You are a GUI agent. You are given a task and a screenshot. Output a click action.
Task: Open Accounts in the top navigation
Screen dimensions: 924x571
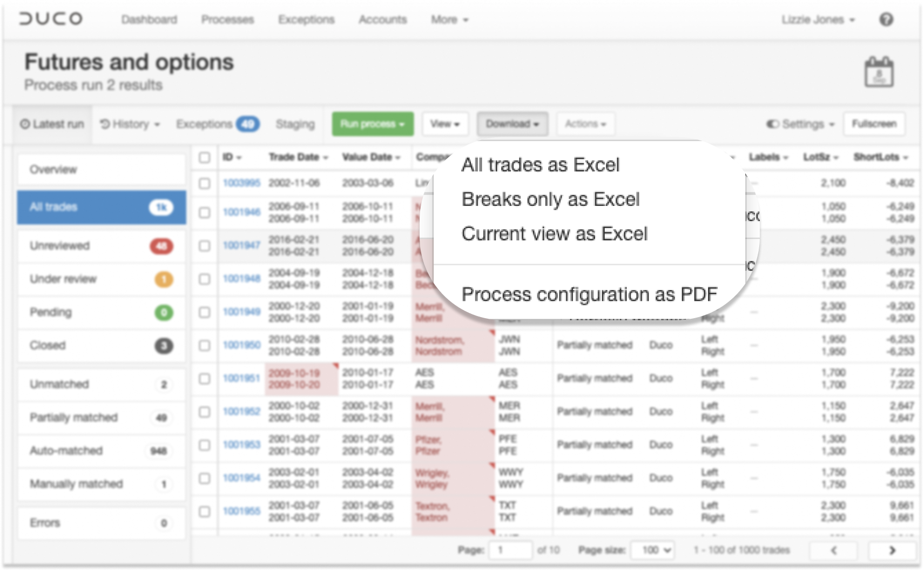[x=382, y=19]
